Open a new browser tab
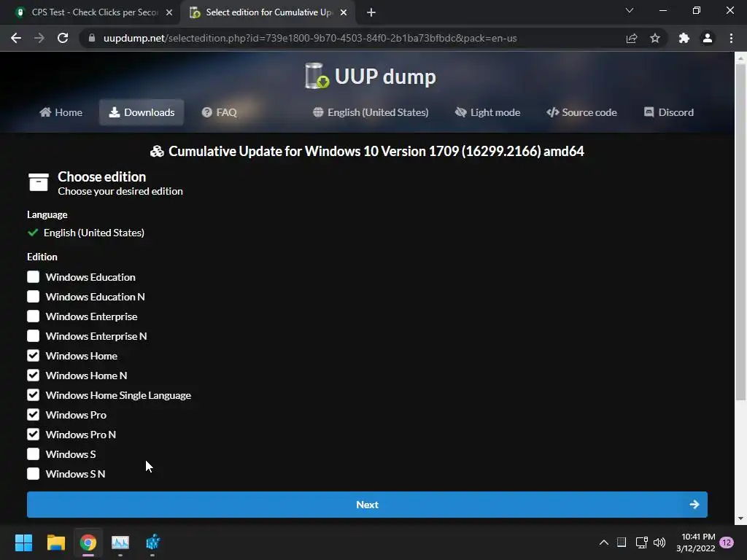 pos(371,12)
